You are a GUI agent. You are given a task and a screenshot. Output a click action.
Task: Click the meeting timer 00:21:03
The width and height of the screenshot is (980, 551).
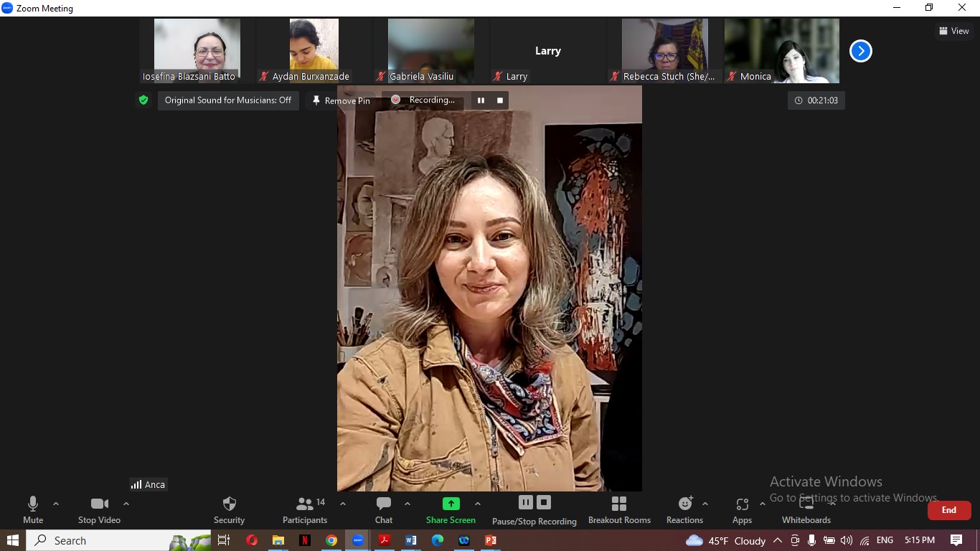(x=816, y=100)
